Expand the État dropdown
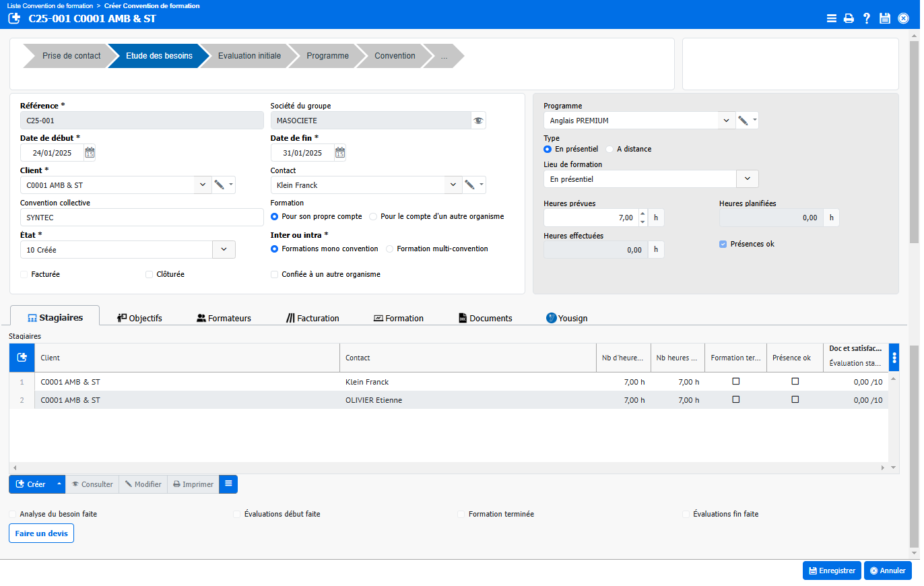Image resolution: width=924 pixels, height=586 pixels. (224, 250)
